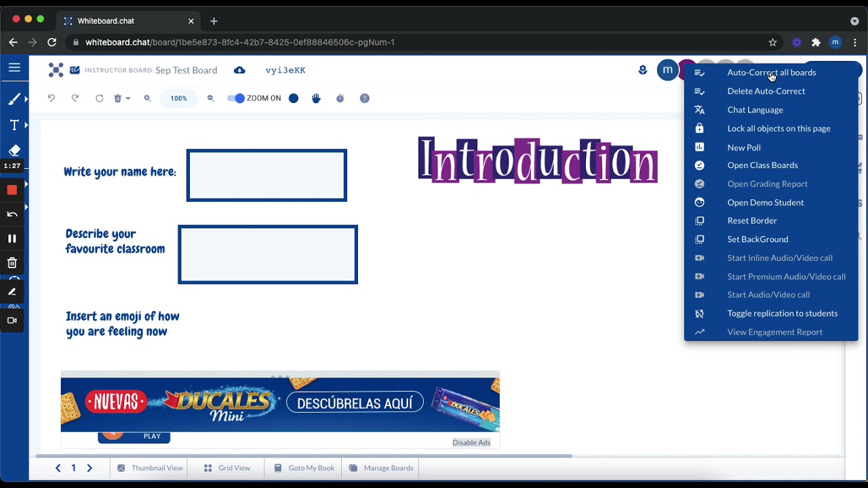This screenshot has width=868, height=488.
Task: Open the hamburger main menu
Action: 14,68
